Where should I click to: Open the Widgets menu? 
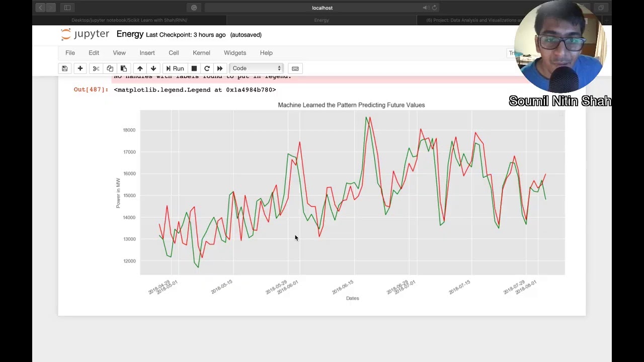coord(235,53)
